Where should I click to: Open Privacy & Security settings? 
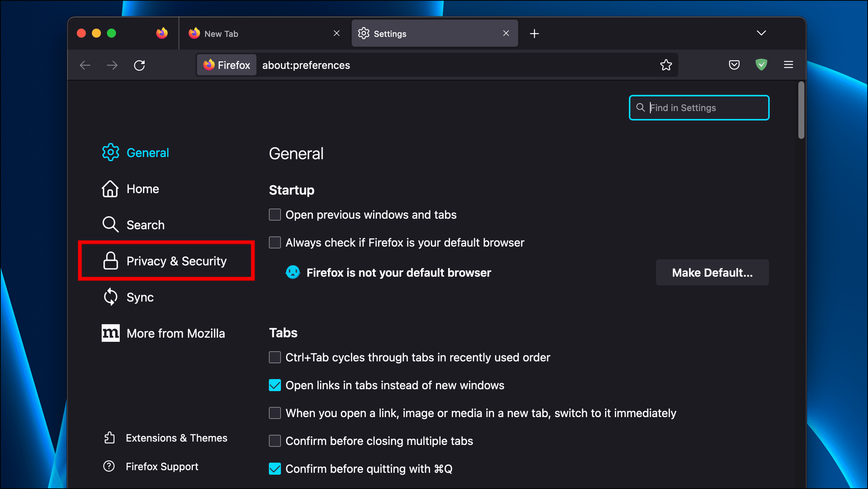pos(165,261)
